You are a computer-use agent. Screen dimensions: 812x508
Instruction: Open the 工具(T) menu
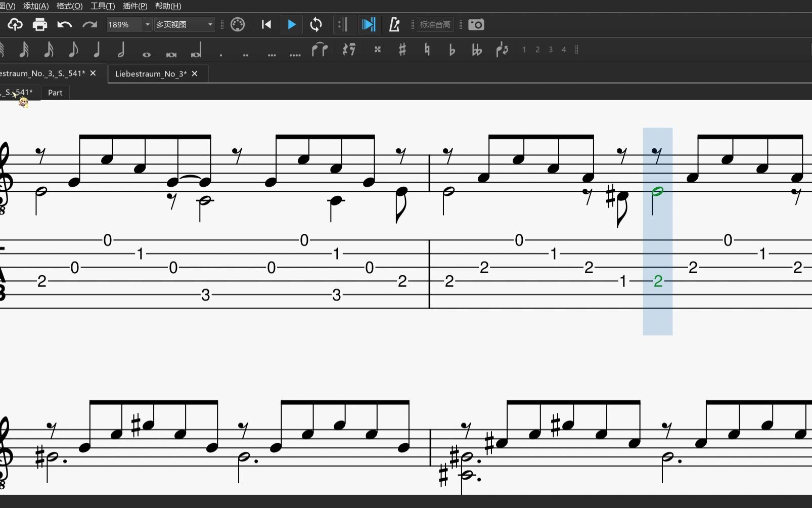(103, 6)
